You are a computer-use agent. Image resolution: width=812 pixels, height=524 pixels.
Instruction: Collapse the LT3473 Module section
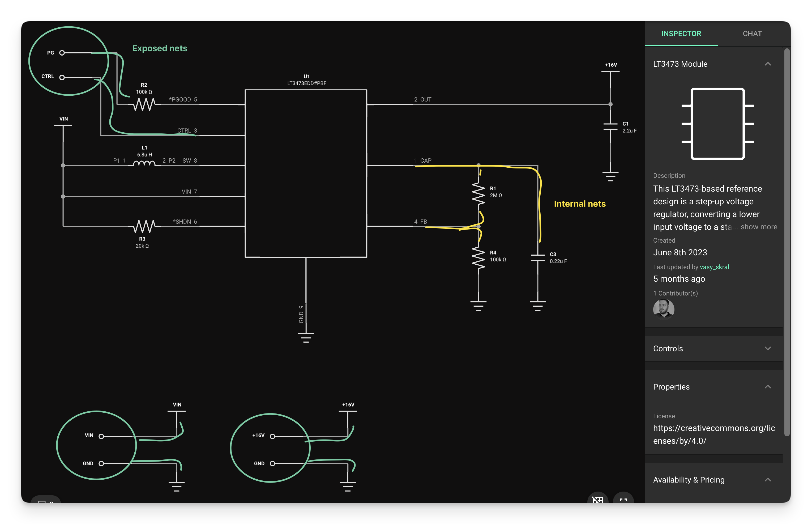pyautogui.click(x=767, y=64)
